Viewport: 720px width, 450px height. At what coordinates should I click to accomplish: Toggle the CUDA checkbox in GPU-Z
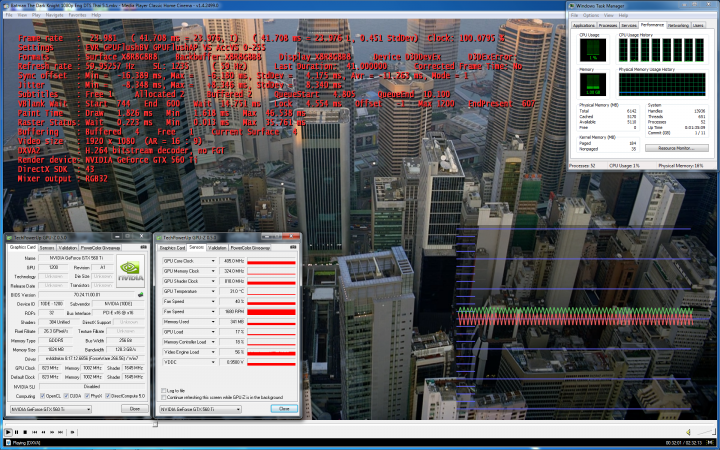pos(66,396)
